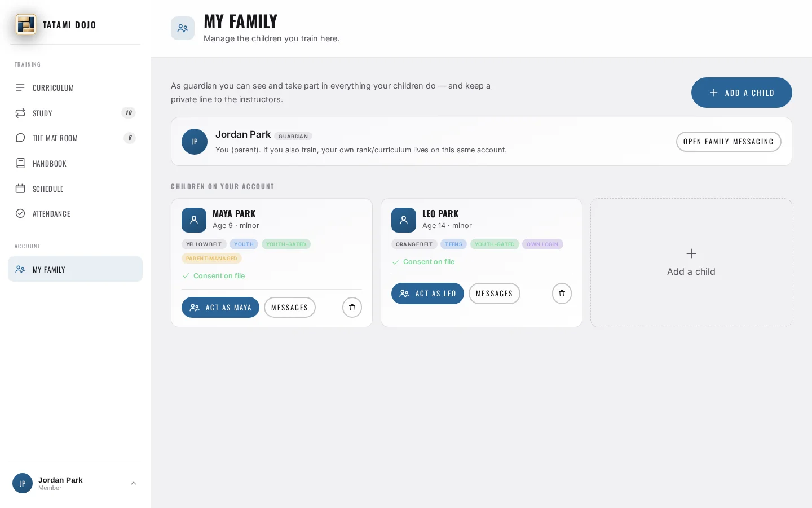Click the Guardian badge next to Jordan Park
Screen dimensions: 812x508
pos(293,136)
